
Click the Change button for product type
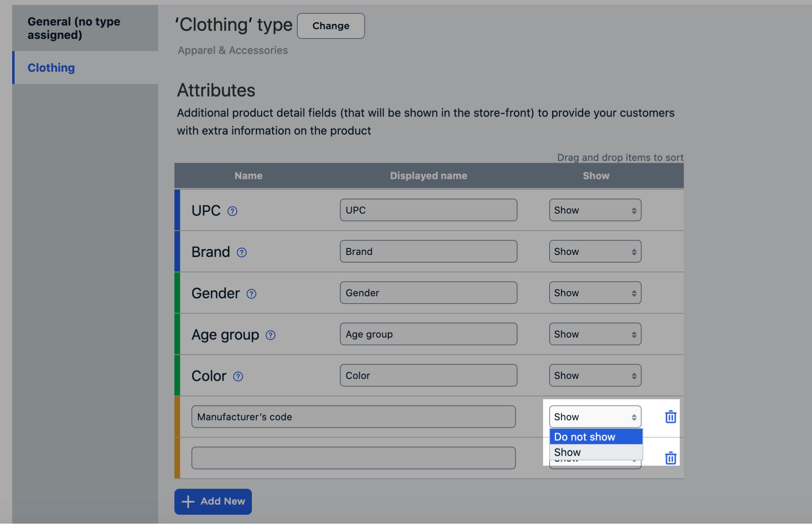pyautogui.click(x=331, y=26)
